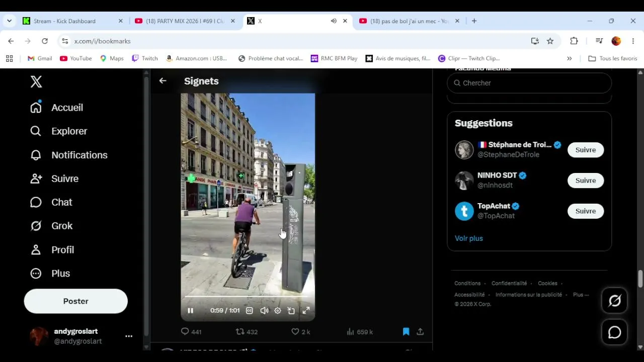This screenshot has height=362, width=644.
Task: Pause the video
Action: click(x=190, y=311)
